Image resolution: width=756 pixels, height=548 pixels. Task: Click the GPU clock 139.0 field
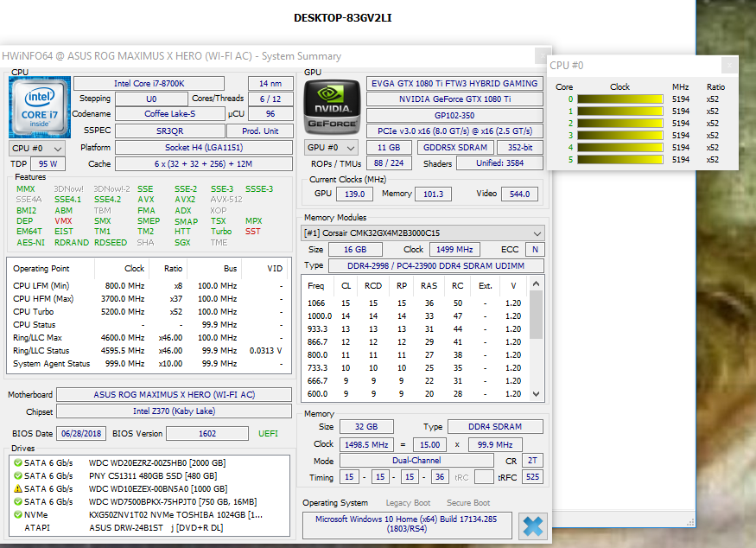coord(354,194)
